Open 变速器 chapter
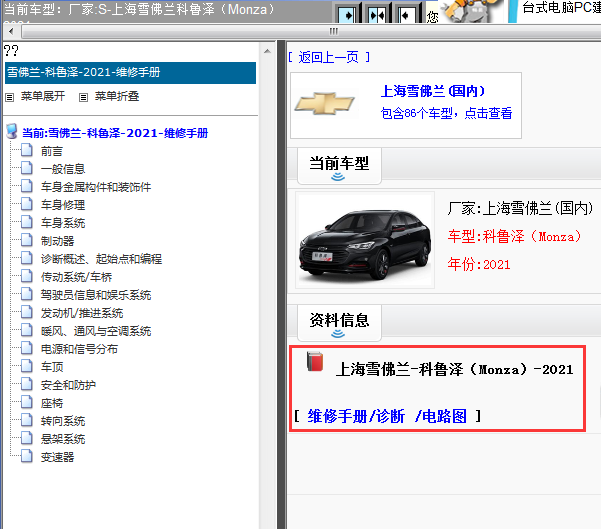The height and width of the screenshot is (529, 601). coord(57,457)
